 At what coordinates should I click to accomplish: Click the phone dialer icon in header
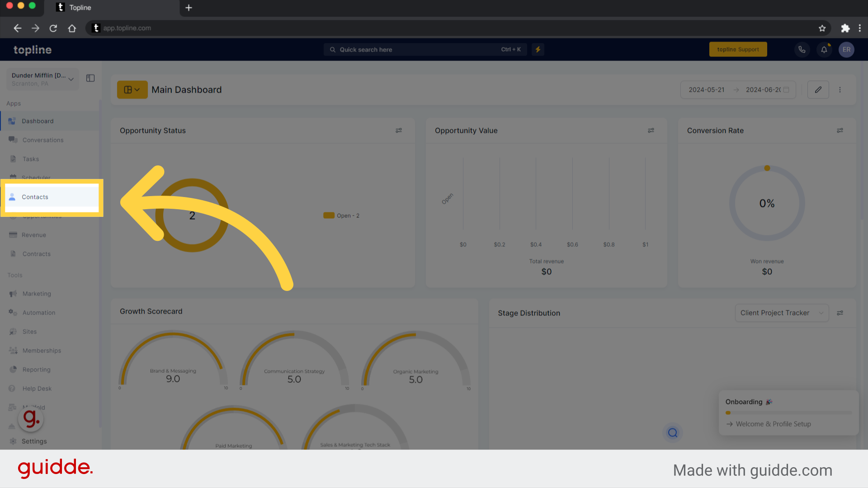[x=802, y=50]
